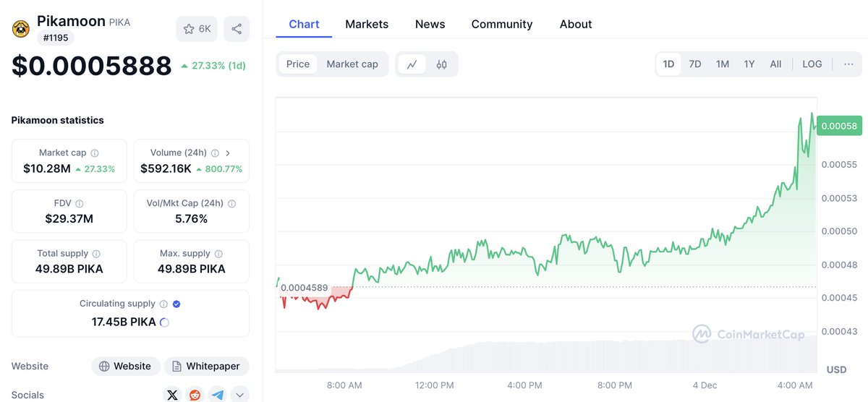Open the Pikamoon Website link
Image resolution: width=868 pixels, height=402 pixels.
(124, 366)
